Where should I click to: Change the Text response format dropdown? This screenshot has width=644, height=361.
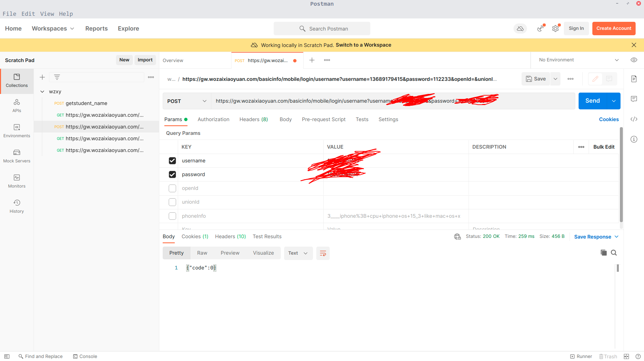click(298, 253)
